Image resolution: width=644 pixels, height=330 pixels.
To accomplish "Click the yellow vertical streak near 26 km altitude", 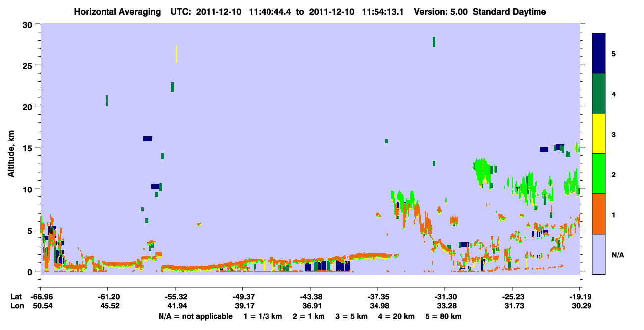I will click(176, 54).
